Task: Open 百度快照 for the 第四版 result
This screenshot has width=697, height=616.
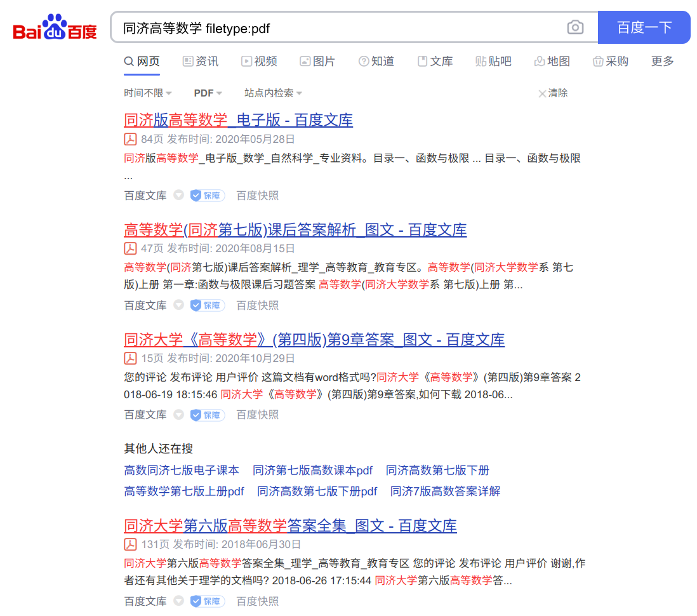Action: [257, 415]
